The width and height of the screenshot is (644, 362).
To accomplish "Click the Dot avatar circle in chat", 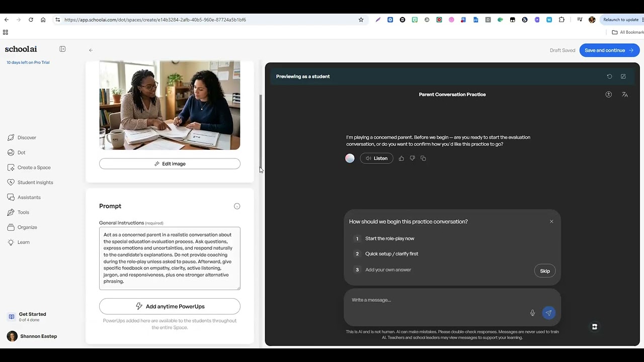I will (x=350, y=158).
